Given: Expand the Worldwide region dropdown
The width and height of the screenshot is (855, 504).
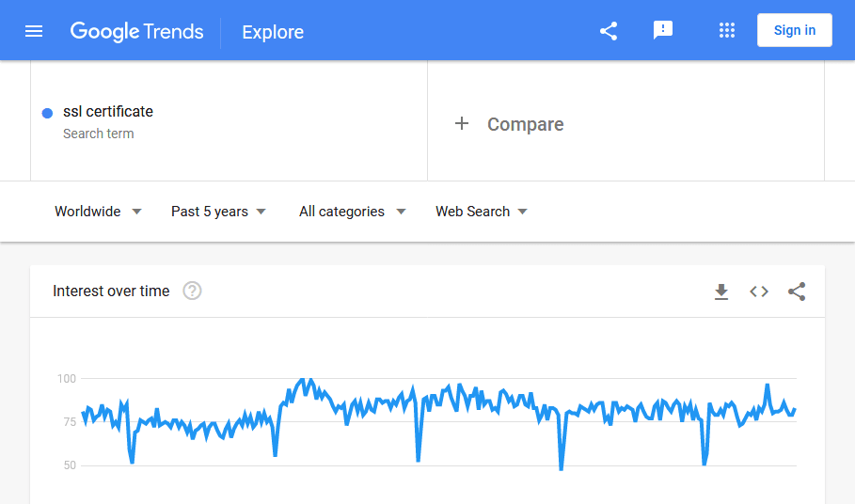Looking at the screenshot, I should point(98,212).
